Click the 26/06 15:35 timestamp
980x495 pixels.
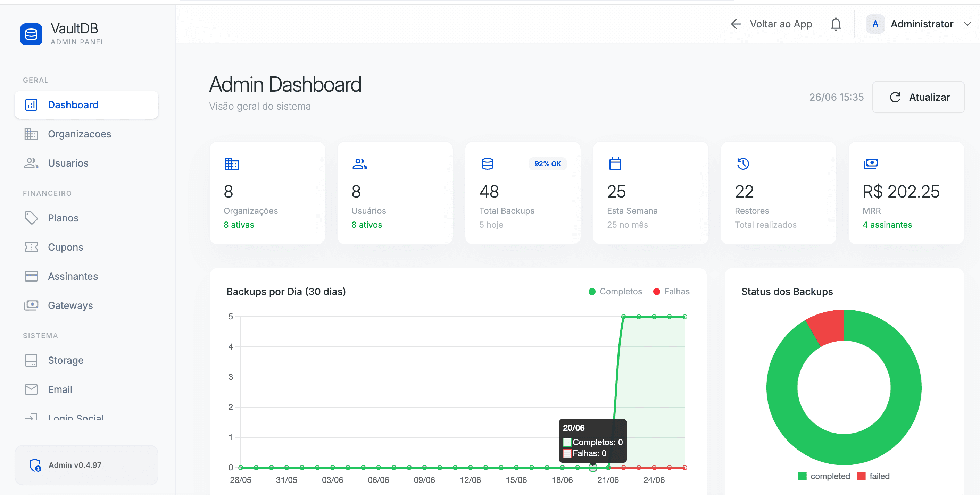(x=836, y=97)
